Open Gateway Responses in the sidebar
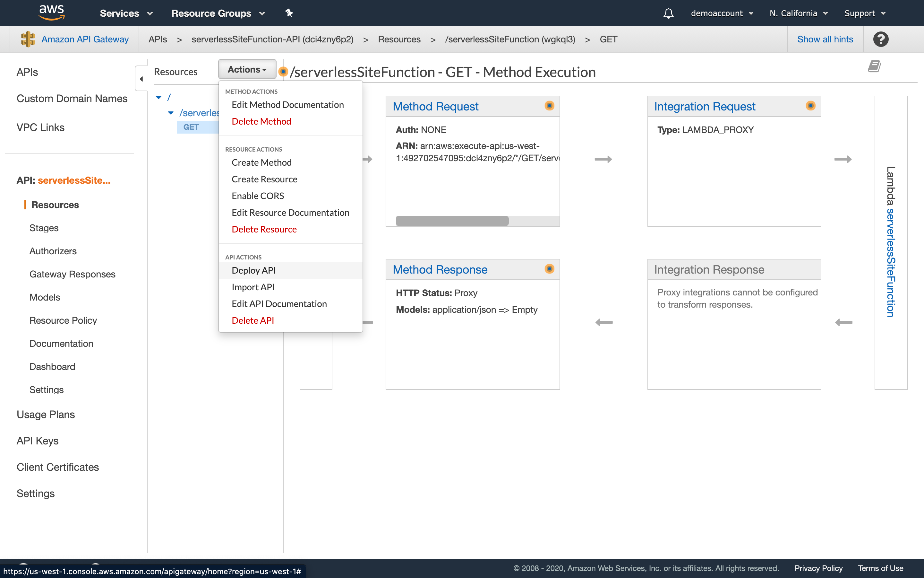924x578 pixels. (x=72, y=274)
